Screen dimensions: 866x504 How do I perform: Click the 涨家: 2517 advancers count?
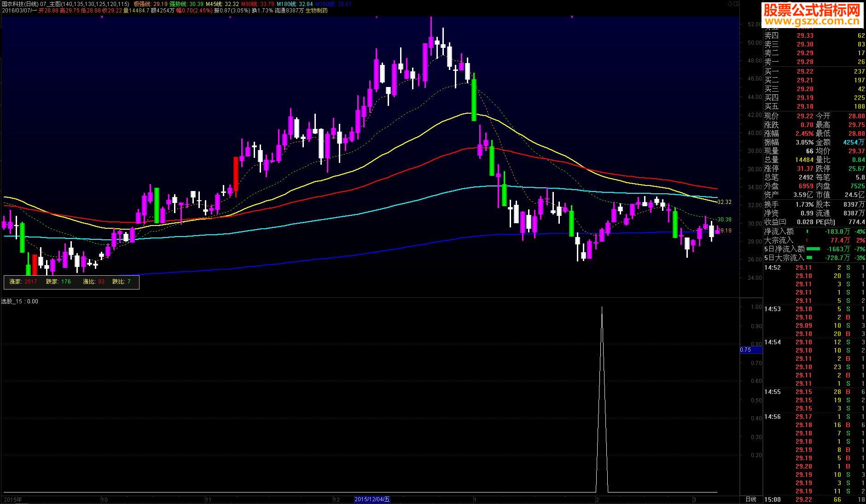click(x=23, y=282)
